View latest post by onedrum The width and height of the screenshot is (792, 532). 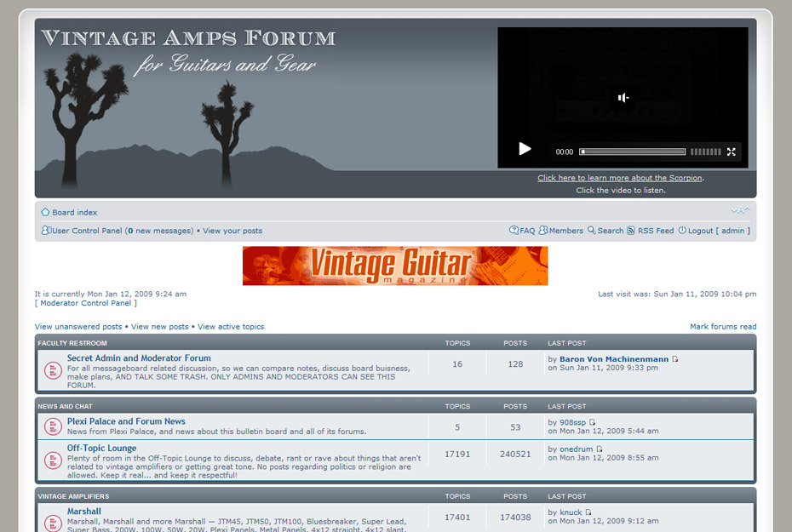[x=599, y=449]
